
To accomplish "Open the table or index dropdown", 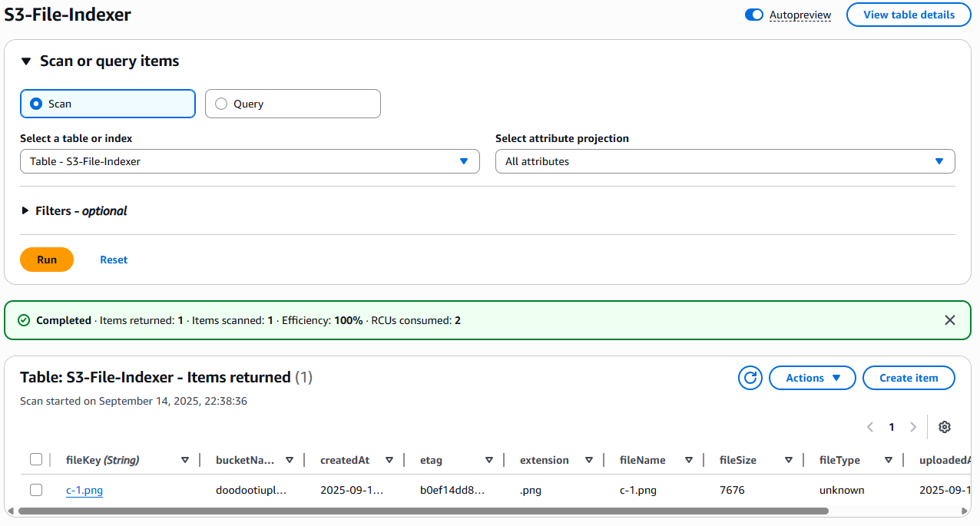I will click(250, 161).
